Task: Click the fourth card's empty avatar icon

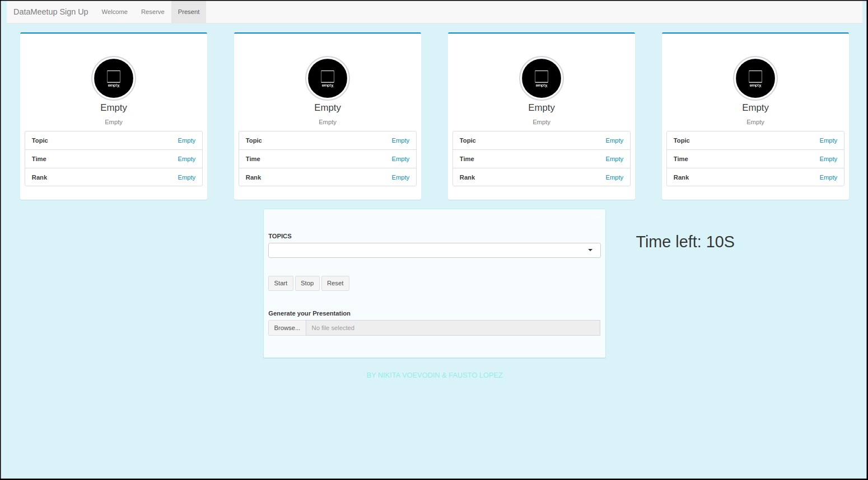Action: [x=755, y=78]
